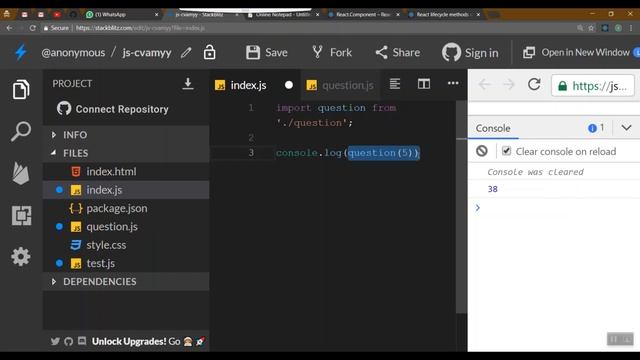Screen dimensions: 640x360
Task: Click the browser address bar URL
Action: pyautogui.click(x=140, y=28)
